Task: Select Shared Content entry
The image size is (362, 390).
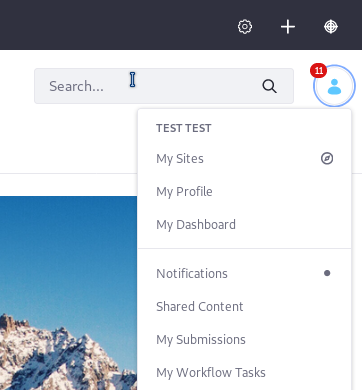Action: tap(245, 307)
